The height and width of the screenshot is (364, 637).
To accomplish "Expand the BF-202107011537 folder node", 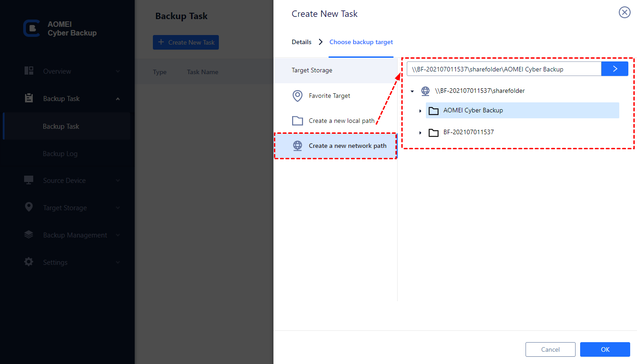I will tap(420, 132).
